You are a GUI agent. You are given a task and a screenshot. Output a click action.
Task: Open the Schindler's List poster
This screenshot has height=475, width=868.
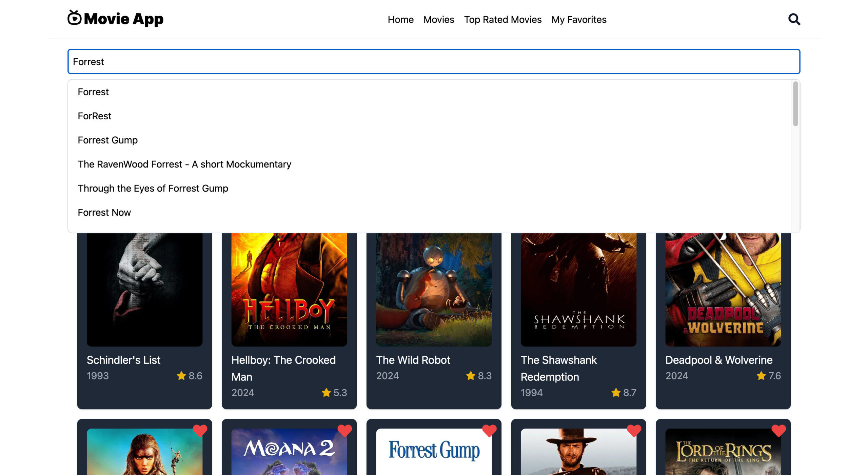pyautogui.click(x=144, y=290)
